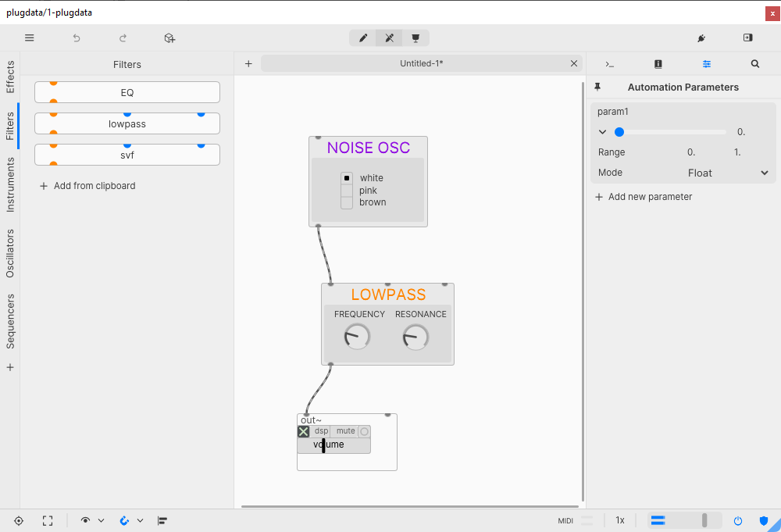The height and width of the screenshot is (532, 781).
Task: Expand the snapping options dropdown arrow
Action: 141,520
